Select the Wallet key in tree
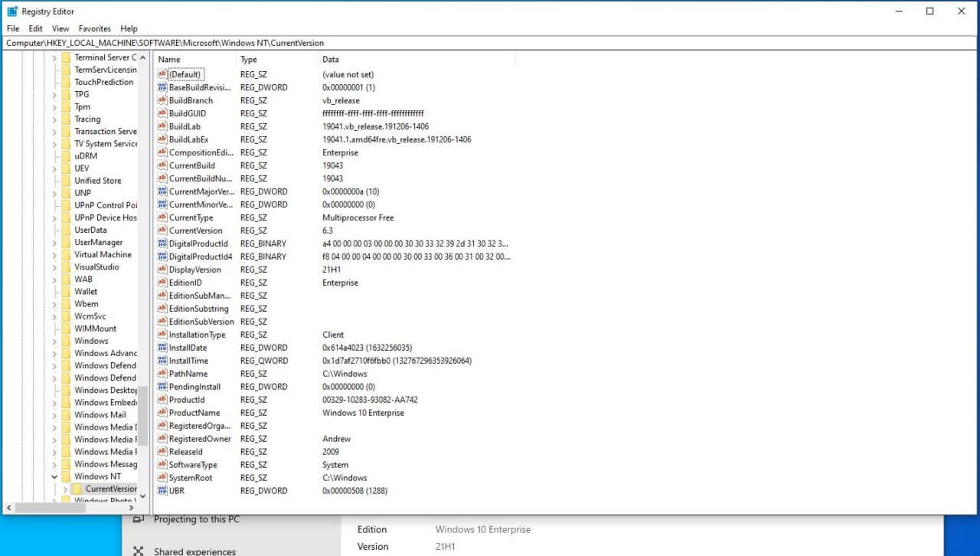The width and height of the screenshot is (980, 556). point(86,292)
